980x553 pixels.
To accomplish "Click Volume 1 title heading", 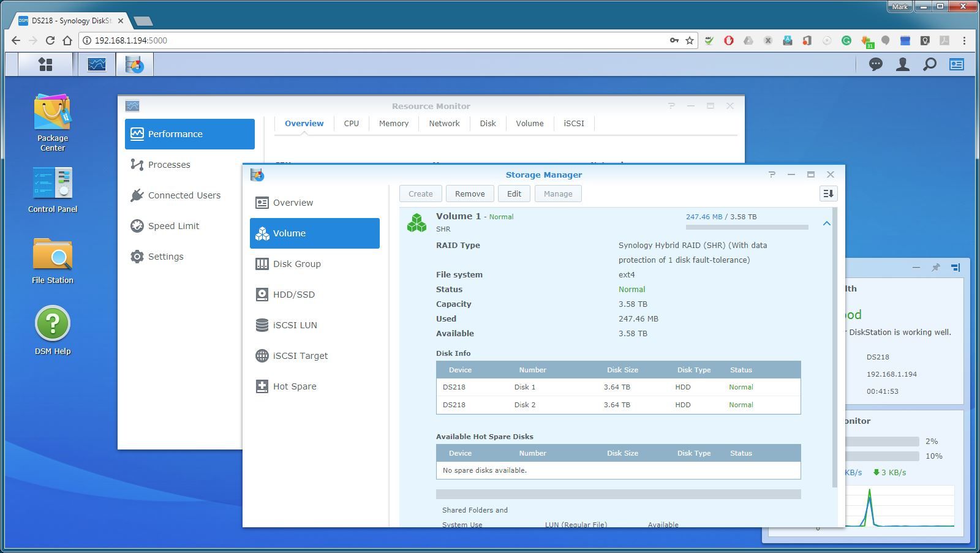I will click(x=458, y=216).
